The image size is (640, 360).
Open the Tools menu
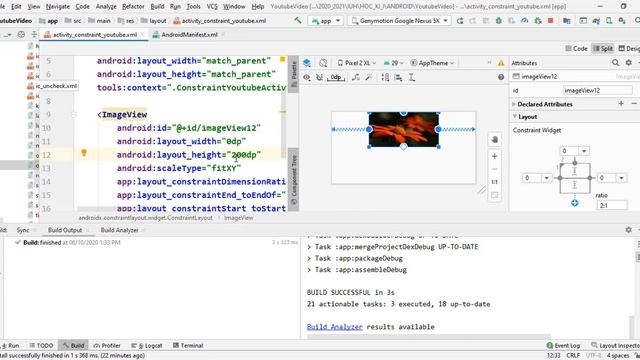pos(193,7)
